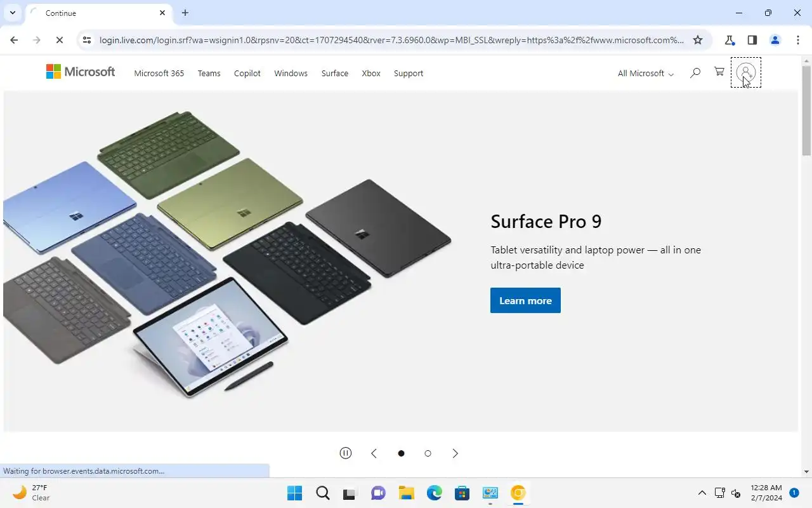Image resolution: width=812 pixels, height=508 pixels.
Task: Open weather widget showing 27°F
Action: tap(32, 493)
